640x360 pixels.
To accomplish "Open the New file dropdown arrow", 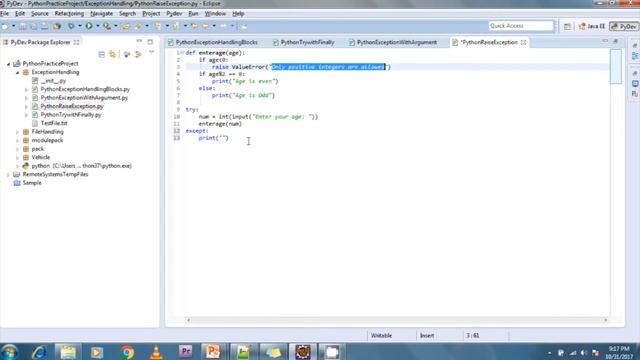I will 13,26.
